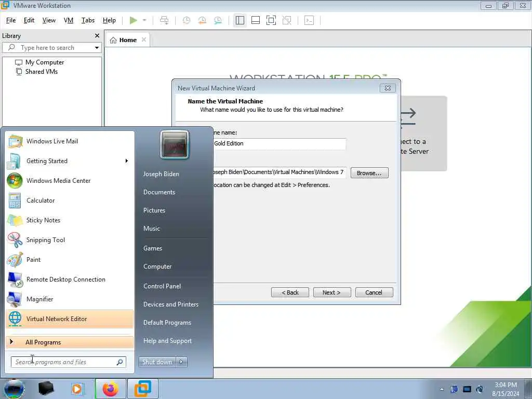Click the Browse... button
This screenshot has height=399, width=532.
coord(369,173)
